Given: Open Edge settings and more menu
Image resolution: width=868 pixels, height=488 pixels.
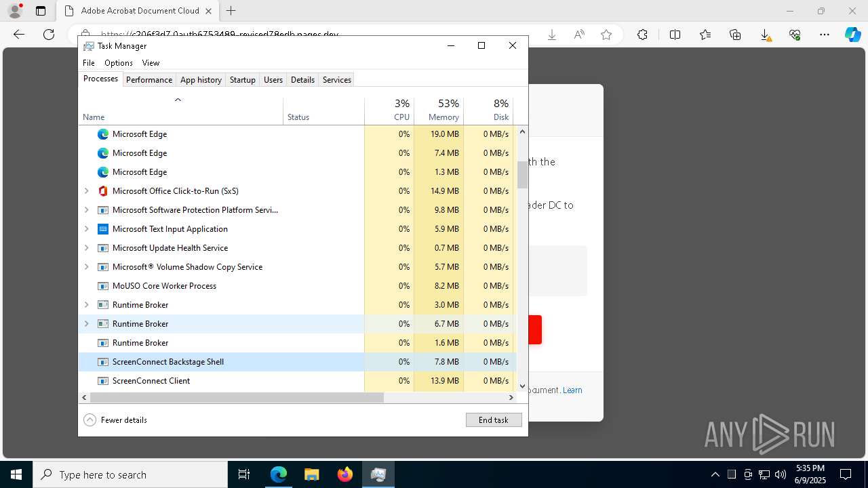Looking at the screenshot, I should coord(825,35).
